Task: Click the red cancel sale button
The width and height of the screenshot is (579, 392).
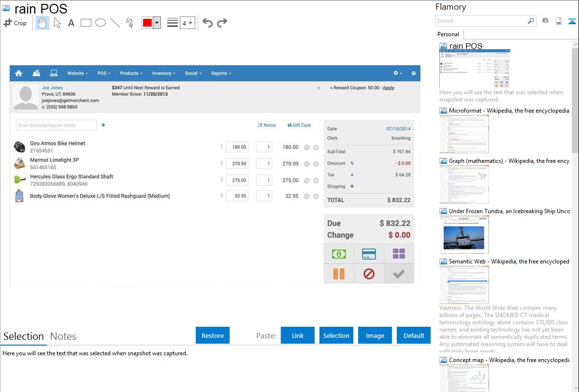Action: coord(369,274)
